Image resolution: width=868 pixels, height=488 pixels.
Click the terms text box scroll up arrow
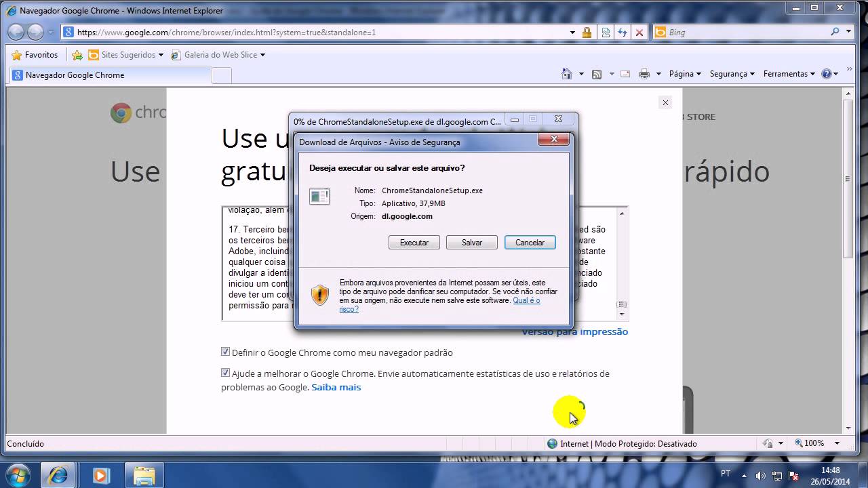pyautogui.click(x=622, y=213)
